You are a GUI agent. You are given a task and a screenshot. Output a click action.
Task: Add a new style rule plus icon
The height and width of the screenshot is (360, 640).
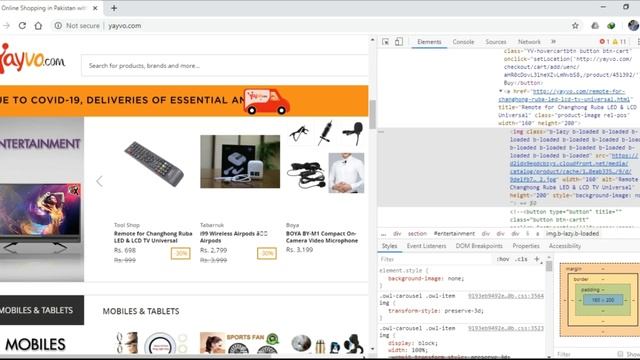click(537, 259)
